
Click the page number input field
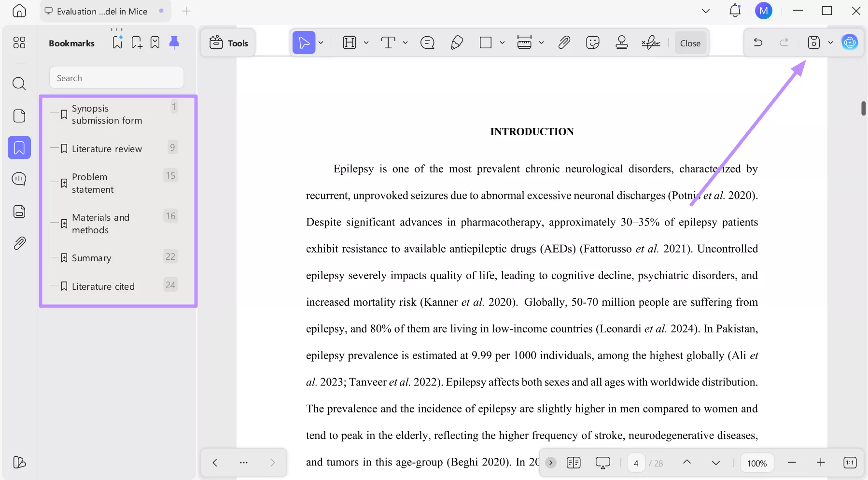click(636, 463)
